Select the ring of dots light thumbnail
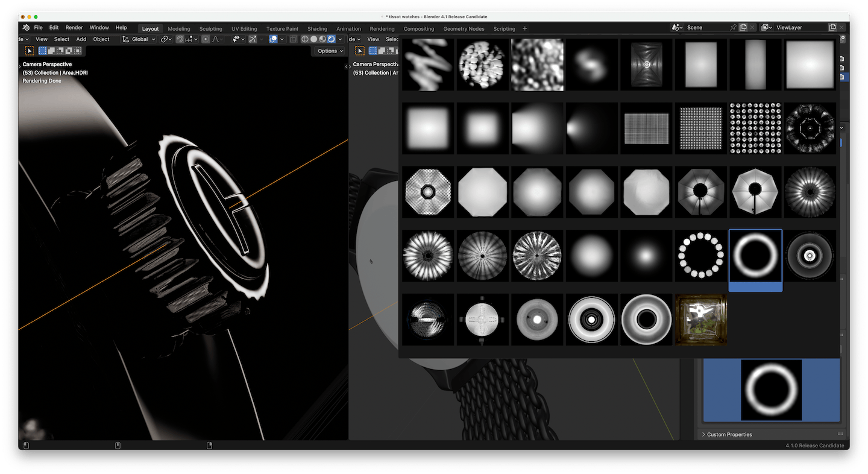 tap(700, 256)
